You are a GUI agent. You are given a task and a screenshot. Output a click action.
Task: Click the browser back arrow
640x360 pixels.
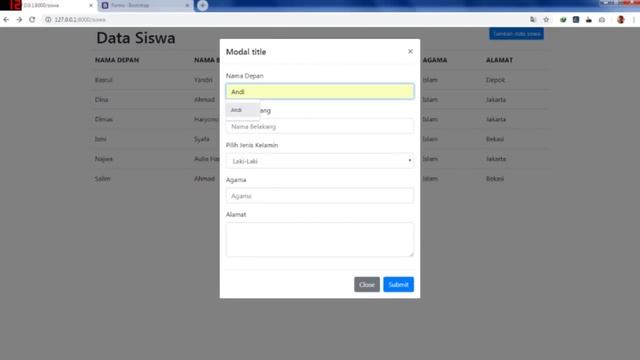tap(6, 20)
